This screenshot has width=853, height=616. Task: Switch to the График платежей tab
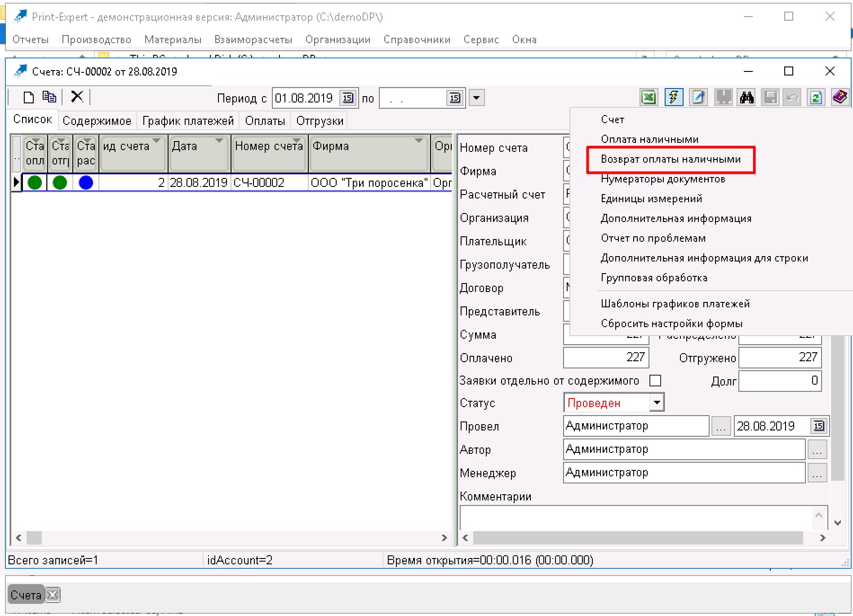[x=188, y=121]
